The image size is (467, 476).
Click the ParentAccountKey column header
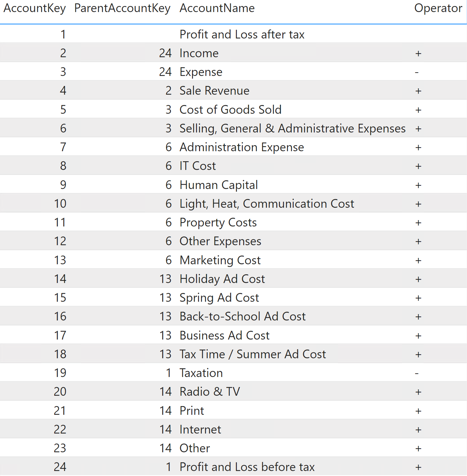click(x=122, y=8)
